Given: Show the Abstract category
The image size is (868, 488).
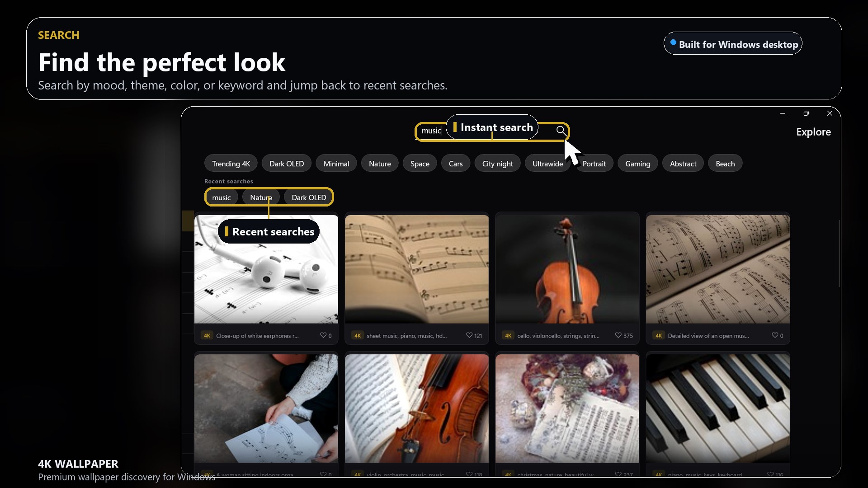Looking at the screenshot, I should pyautogui.click(x=683, y=164).
